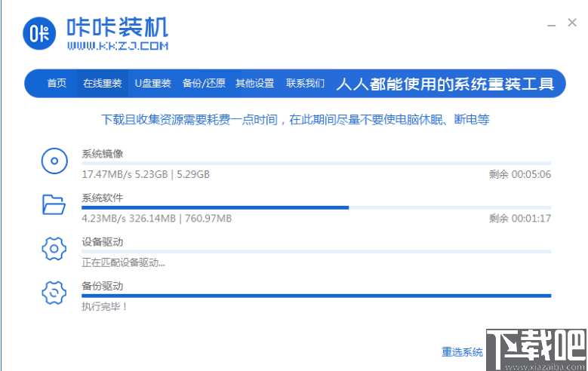Open the 其他设置 tab

pos(254,84)
